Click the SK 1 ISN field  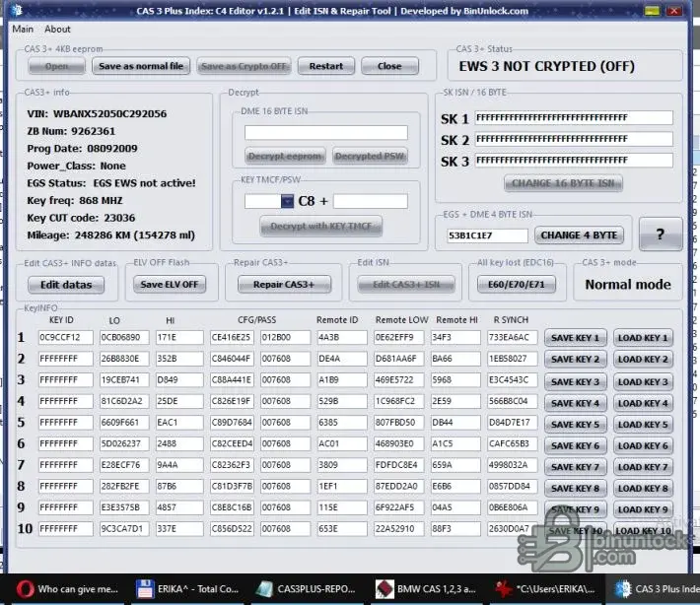[x=574, y=118]
